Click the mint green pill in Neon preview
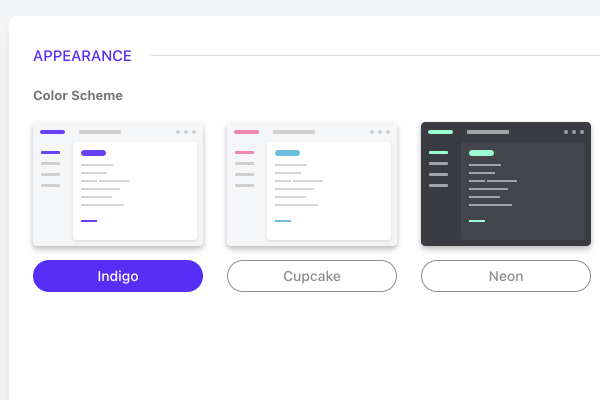 (481, 153)
